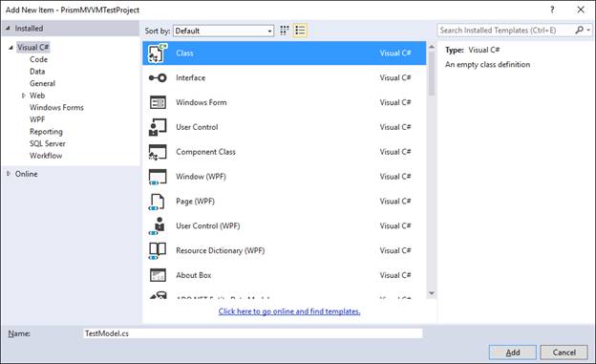Viewport: 596px width, 364px height.
Task: Click the 'Windows Form' template name
Action: coord(202,102)
